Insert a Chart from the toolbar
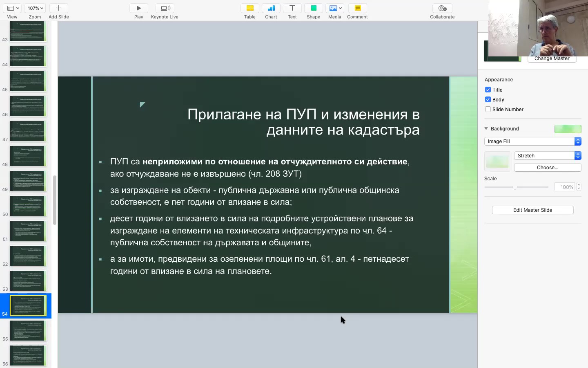The image size is (588, 368). click(x=271, y=8)
